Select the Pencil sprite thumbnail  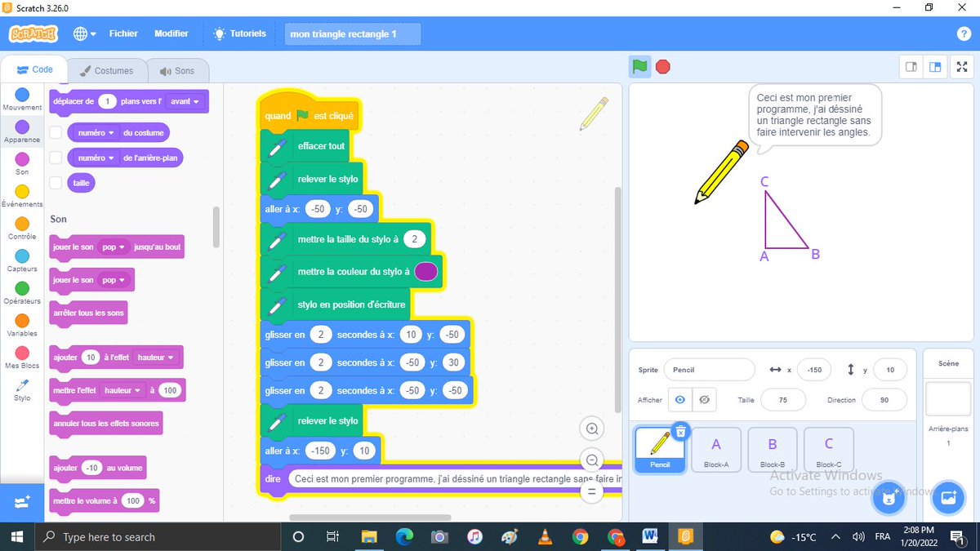tap(660, 451)
